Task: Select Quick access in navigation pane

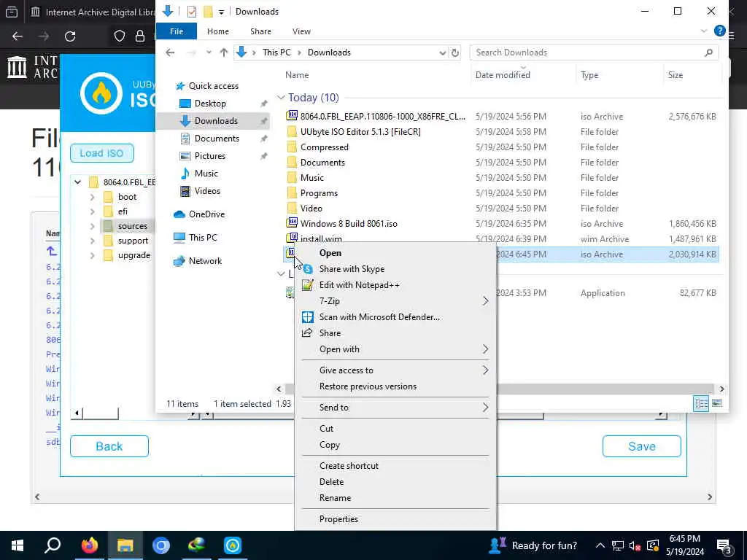Action: pos(214,86)
